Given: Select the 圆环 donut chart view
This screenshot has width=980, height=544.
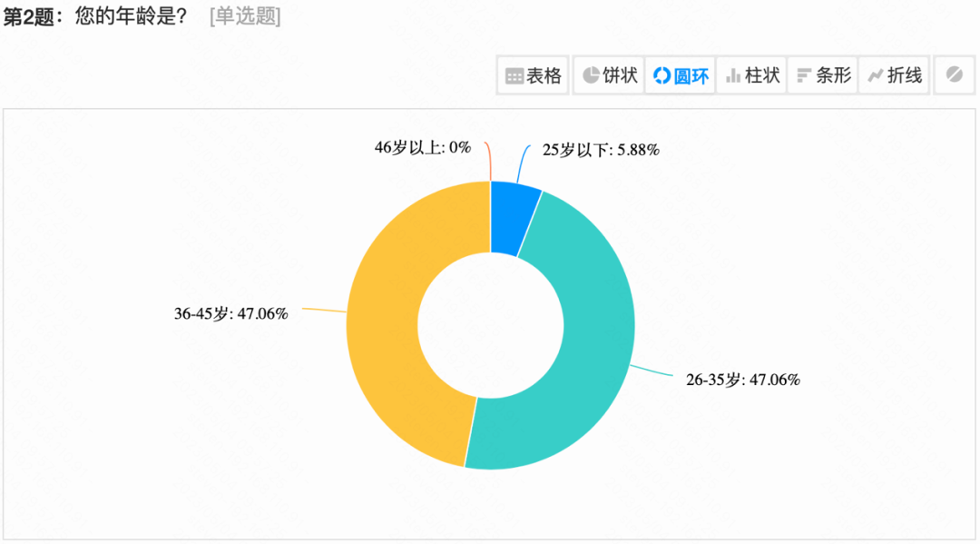Looking at the screenshot, I should pos(680,75).
